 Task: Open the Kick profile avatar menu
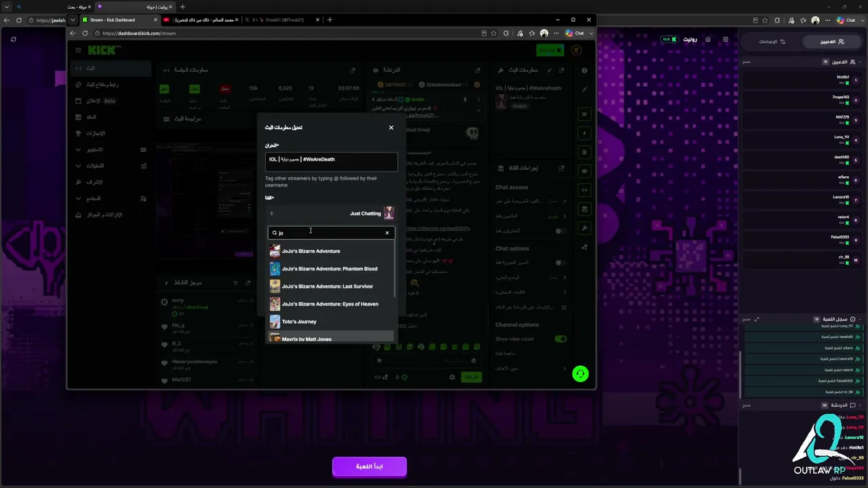576,50
